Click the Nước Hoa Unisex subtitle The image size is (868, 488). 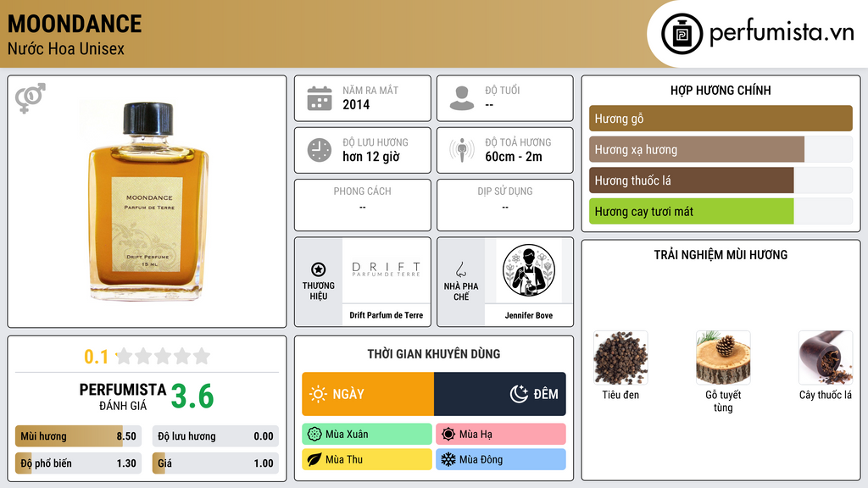tap(66, 48)
